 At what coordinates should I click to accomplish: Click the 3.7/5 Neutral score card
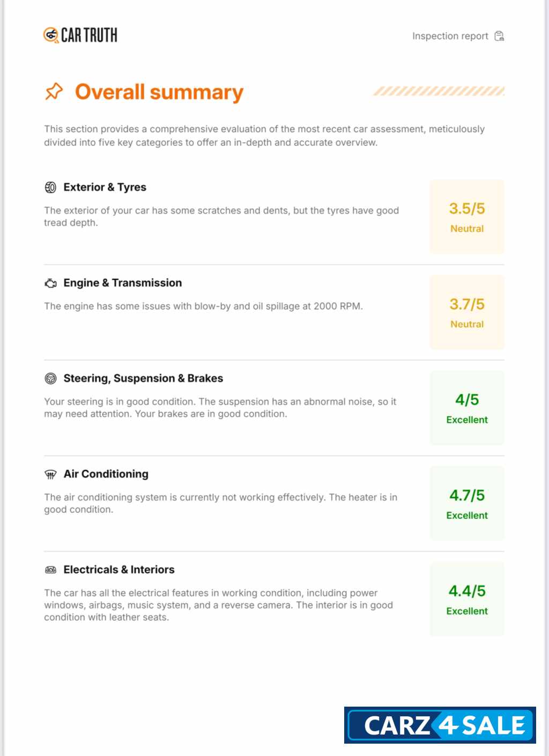tap(467, 312)
